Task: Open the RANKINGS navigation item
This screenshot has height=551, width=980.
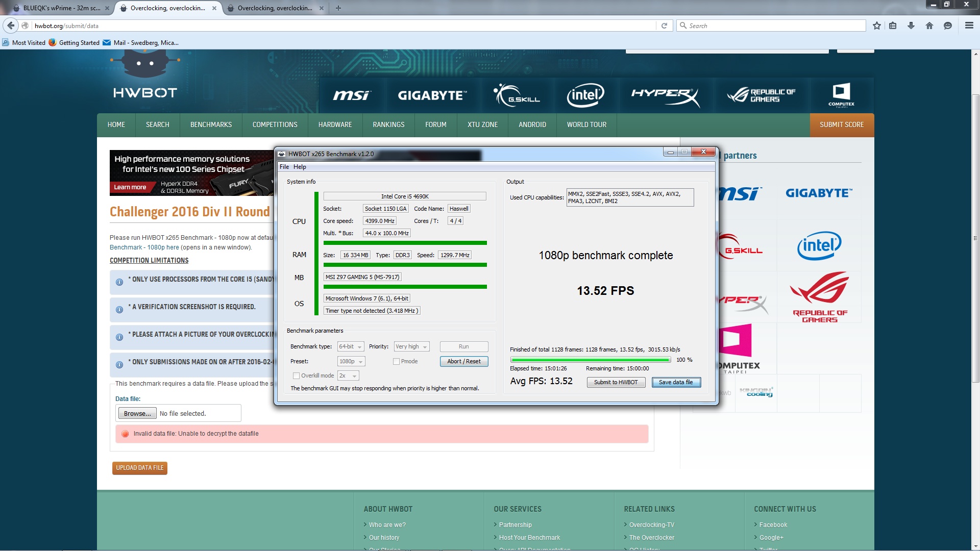Action: 388,125
